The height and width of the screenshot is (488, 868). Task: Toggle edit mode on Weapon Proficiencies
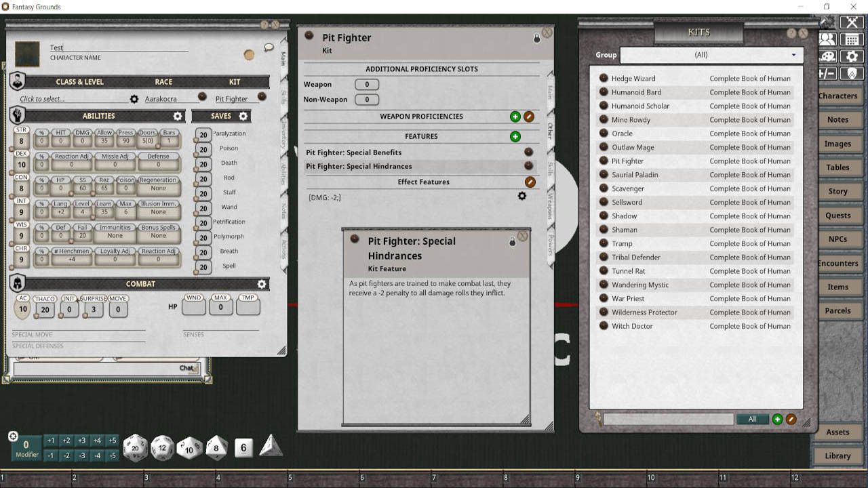pos(530,116)
